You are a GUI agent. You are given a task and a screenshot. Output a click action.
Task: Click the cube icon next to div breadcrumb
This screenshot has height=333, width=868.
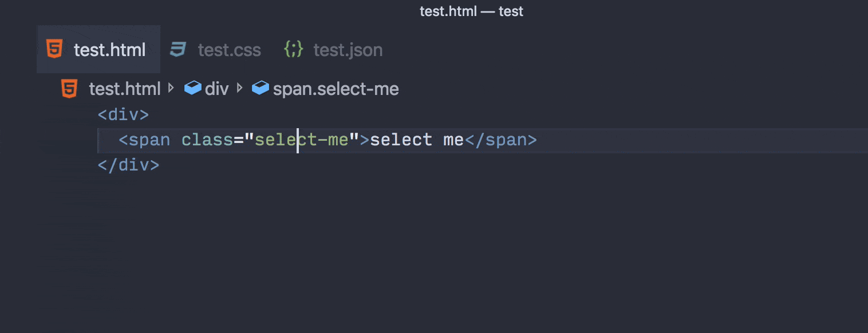193,88
